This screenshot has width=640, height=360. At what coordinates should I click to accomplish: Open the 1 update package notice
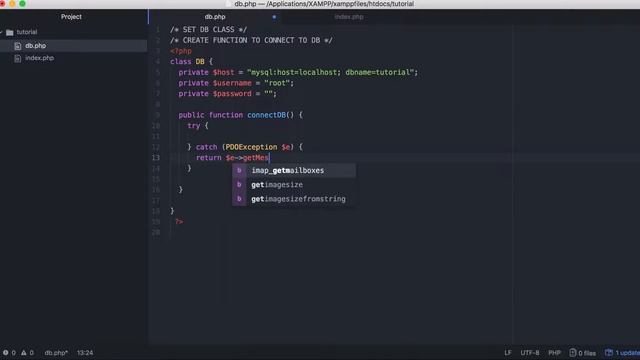[x=622, y=353]
